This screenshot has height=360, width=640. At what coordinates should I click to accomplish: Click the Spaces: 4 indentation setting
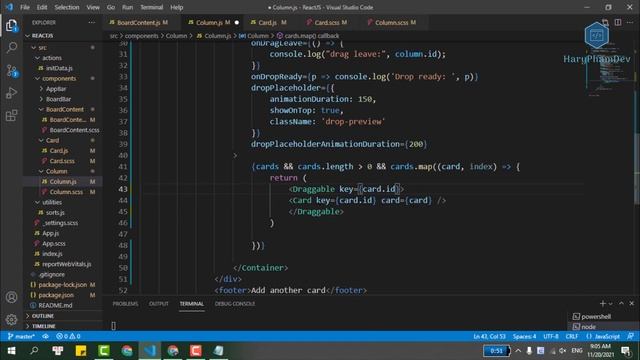coord(524,336)
